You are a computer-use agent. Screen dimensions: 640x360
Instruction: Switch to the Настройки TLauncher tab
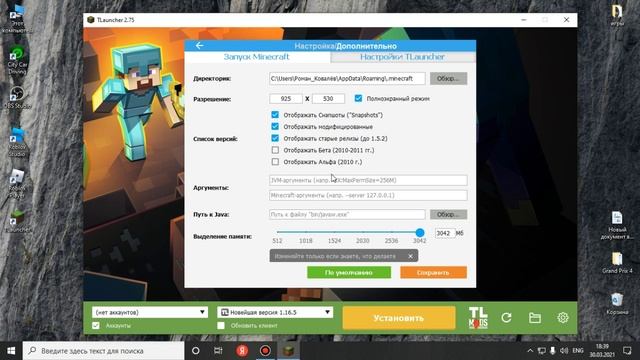402,57
